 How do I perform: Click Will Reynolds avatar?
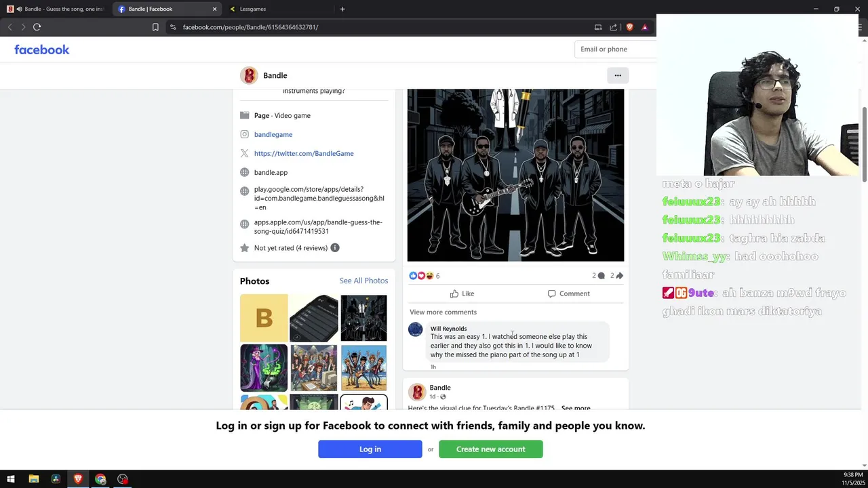coord(416,330)
